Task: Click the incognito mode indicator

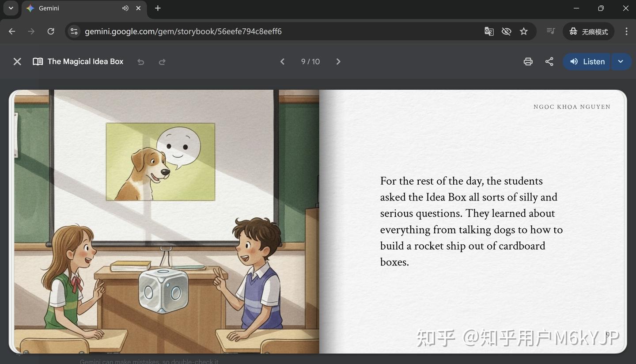Action: click(x=589, y=31)
